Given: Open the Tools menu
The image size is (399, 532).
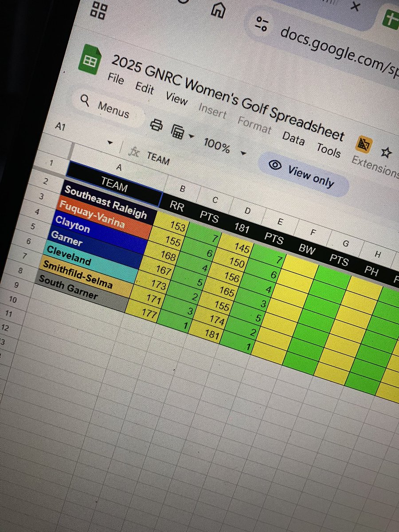Looking at the screenshot, I should point(329,150).
